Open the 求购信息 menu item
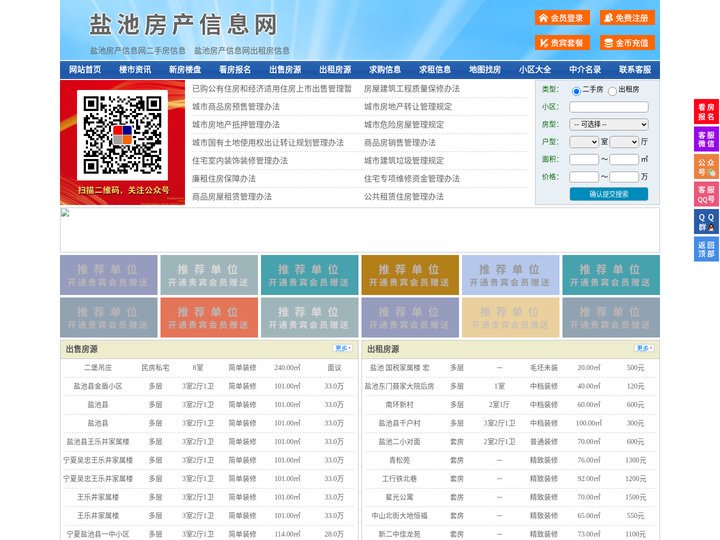 [385, 70]
